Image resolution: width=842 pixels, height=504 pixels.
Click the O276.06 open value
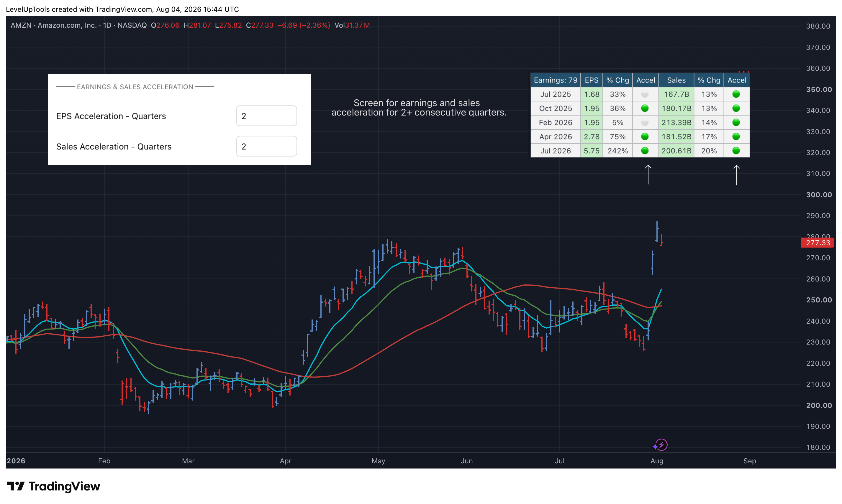point(165,25)
